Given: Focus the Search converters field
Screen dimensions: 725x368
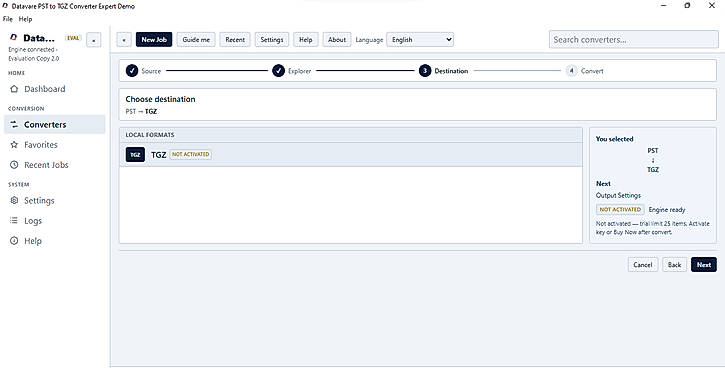Looking at the screenshot, I should [633, 40].
